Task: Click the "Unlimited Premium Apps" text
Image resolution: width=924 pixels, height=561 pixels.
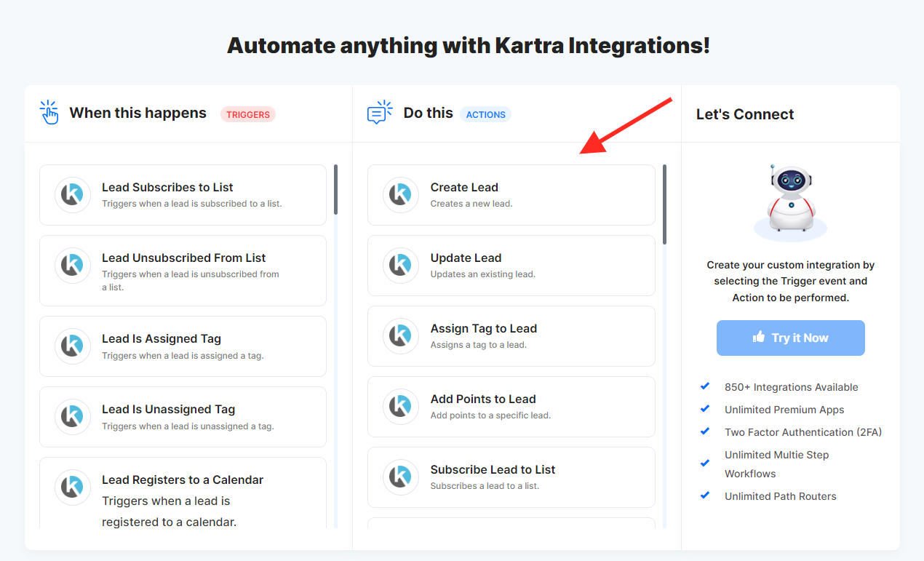Action: 784,410
